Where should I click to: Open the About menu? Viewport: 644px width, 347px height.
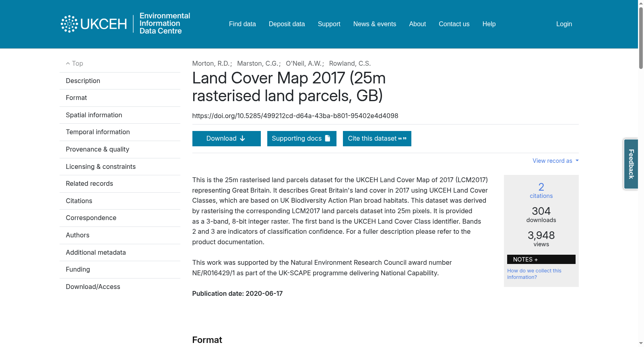(x=417, y=24)
